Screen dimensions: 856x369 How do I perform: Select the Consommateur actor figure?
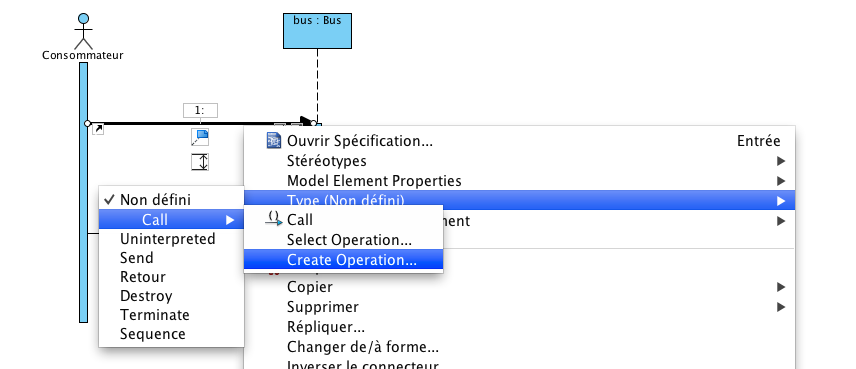[83, 32]
